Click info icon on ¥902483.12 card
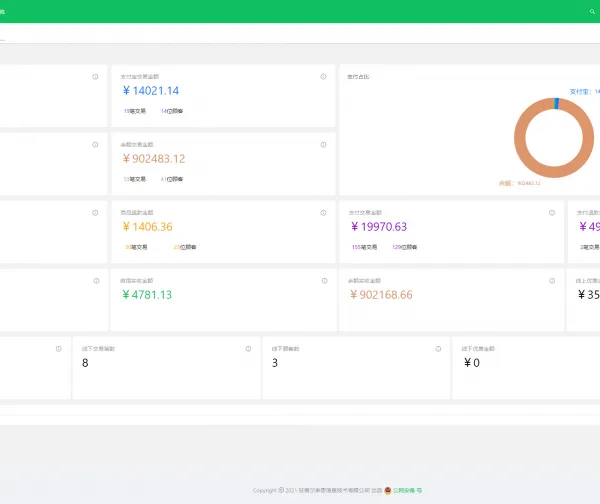The height and width of the screenshot is (504, 600). (323, 145)
